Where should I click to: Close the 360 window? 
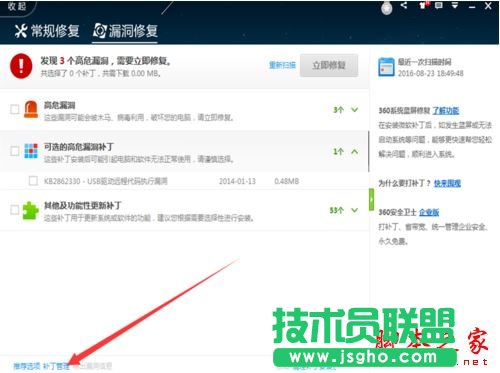click(x=488, y=6)
